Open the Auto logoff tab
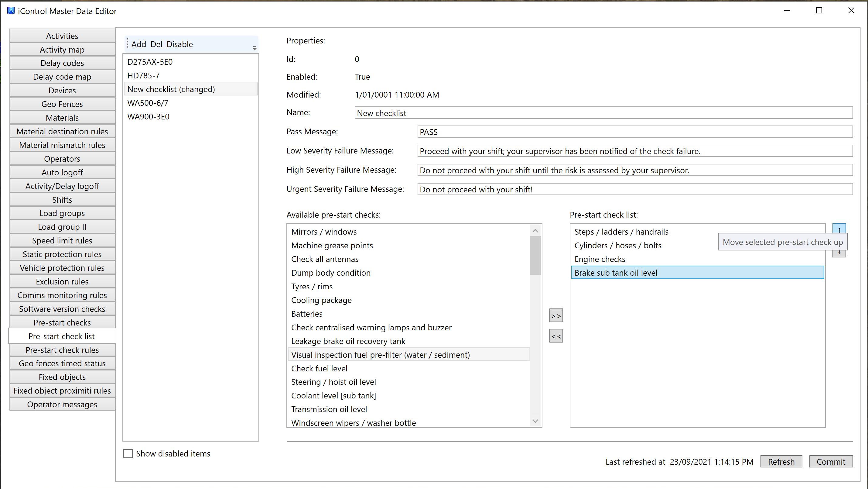Screen dimensions: 868x489 click(62, 172)
